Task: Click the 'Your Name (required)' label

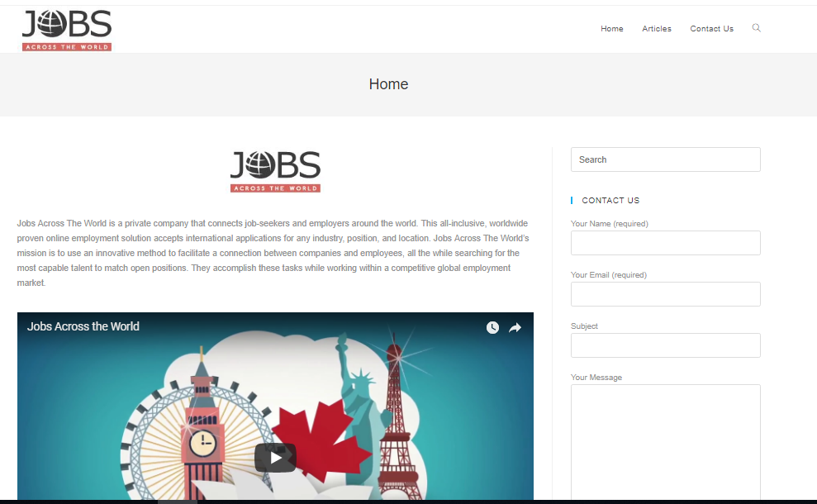Action: 609,224
